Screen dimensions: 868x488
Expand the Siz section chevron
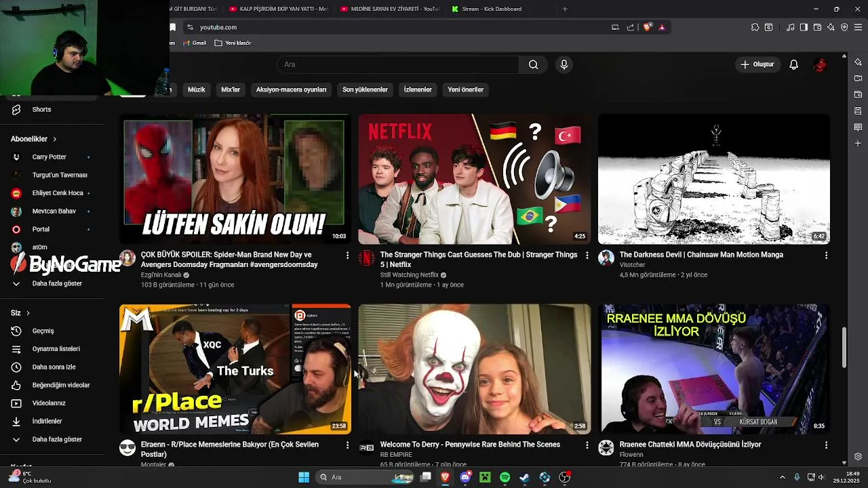28,313
